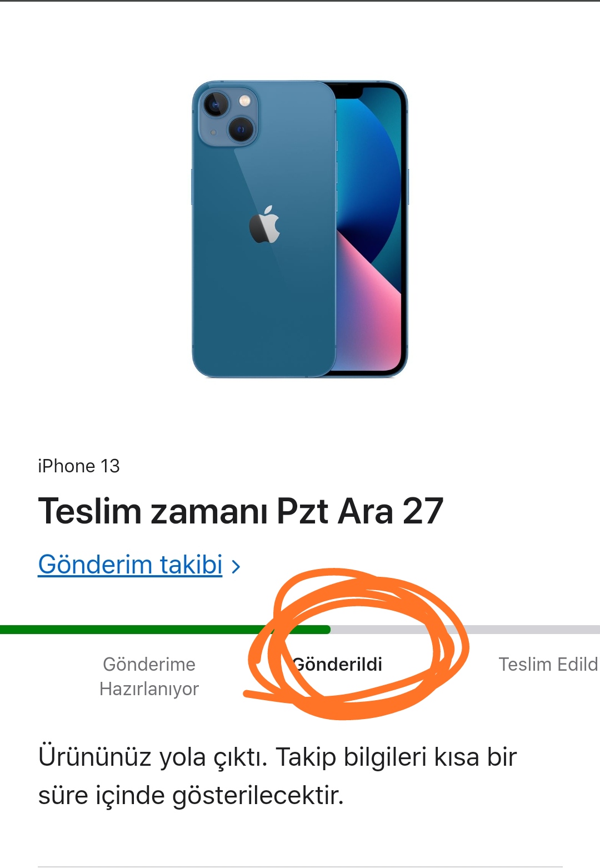Click the Apple logo on the phone
Viewport: 600px width, 868px height.
click(264, 225)
